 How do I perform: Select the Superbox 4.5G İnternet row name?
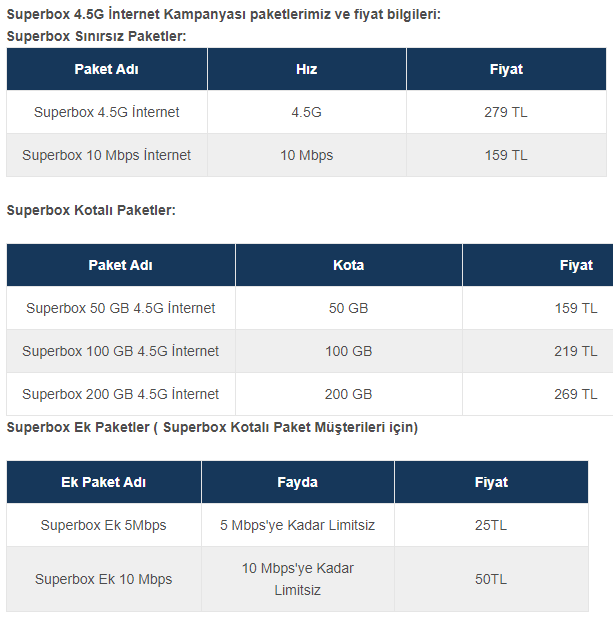click(x=107, y=112)
